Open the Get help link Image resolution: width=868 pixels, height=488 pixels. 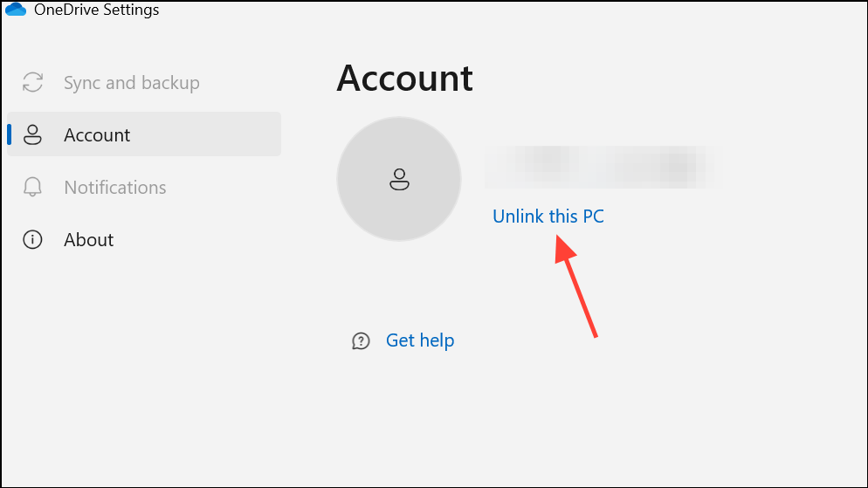tap(420, 340)
